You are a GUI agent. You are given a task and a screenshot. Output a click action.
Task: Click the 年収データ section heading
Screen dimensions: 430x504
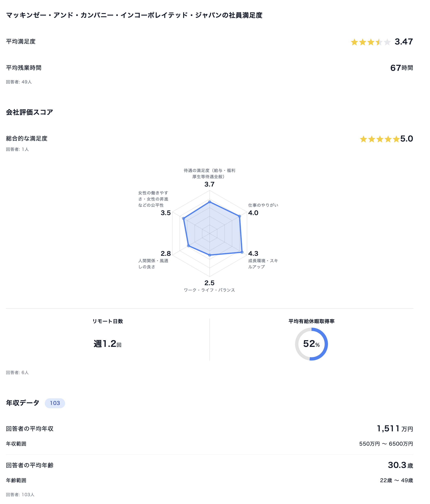23,403
